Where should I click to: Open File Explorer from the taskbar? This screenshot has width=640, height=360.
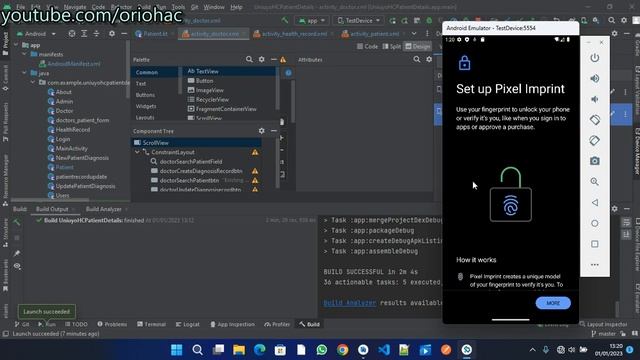pyautogui.click(x=239, y=350)
